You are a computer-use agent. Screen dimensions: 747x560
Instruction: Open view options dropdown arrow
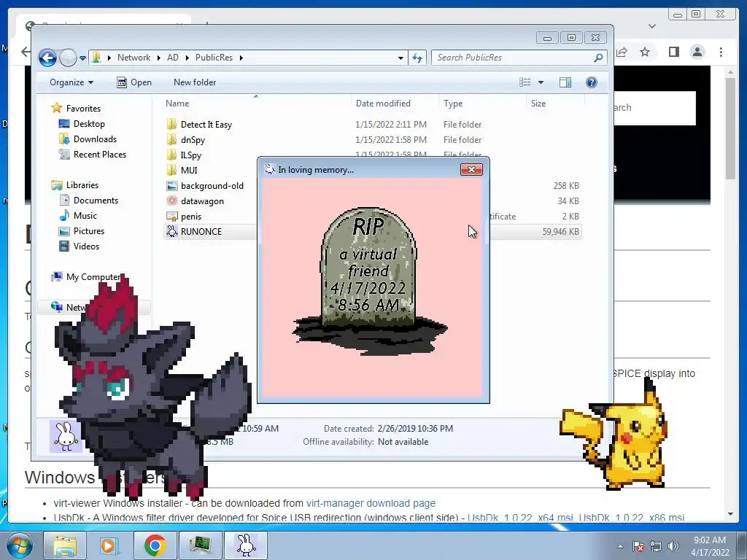tap(541, 82)
